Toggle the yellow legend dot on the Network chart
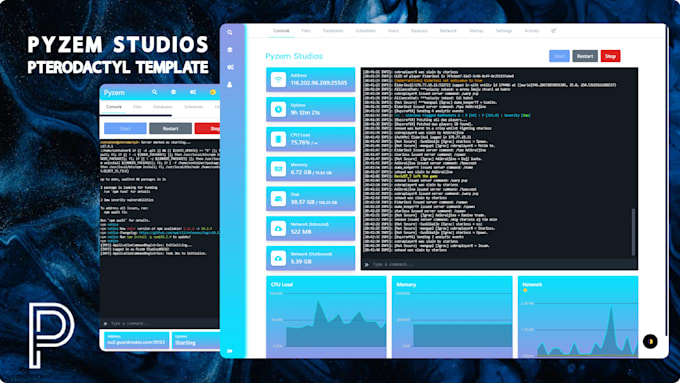Screen dimensions: 680x383 coord(525,290)
